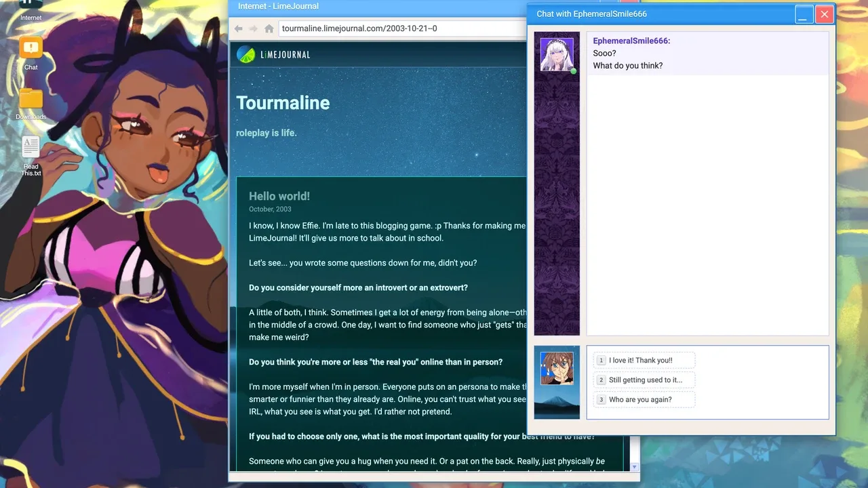Open the Internet desktop icon
Screen dimensions: 868x488
click(31, 7)
